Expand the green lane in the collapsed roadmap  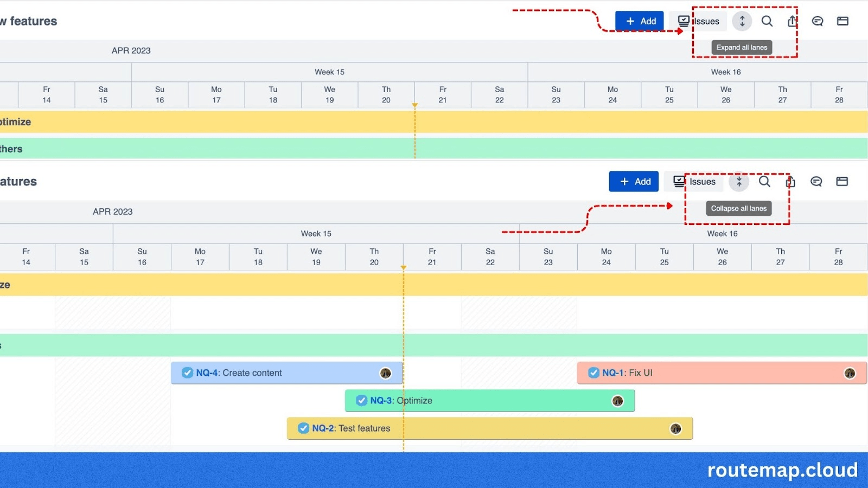tap(434, 149)
